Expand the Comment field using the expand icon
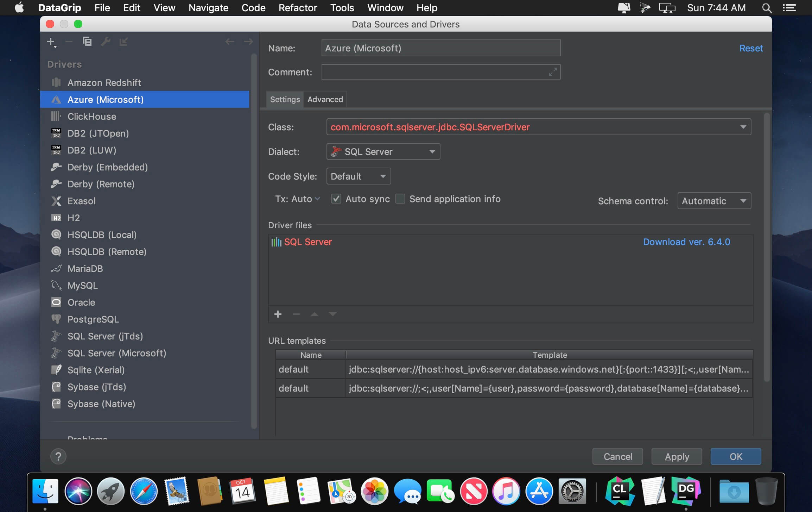 (553, 72)
